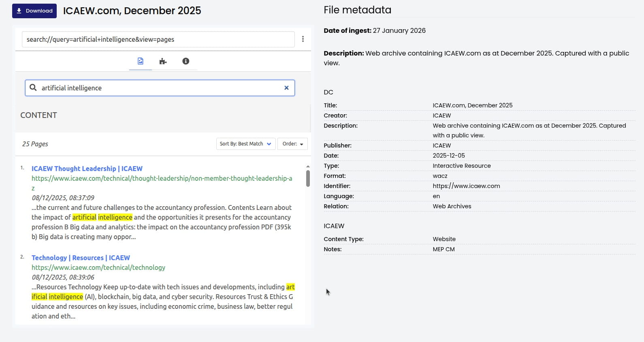Click the File metadata heading
This screenshot has height=342, width=644.
click(x=357, y=10)
